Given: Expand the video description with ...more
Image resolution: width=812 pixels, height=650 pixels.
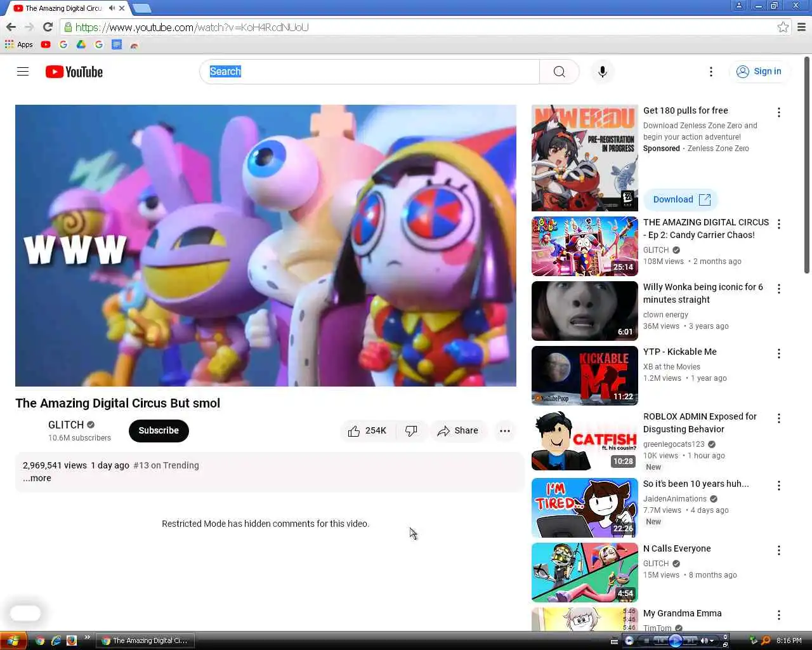Looking at the screenshot, I should tap(37, 478).
